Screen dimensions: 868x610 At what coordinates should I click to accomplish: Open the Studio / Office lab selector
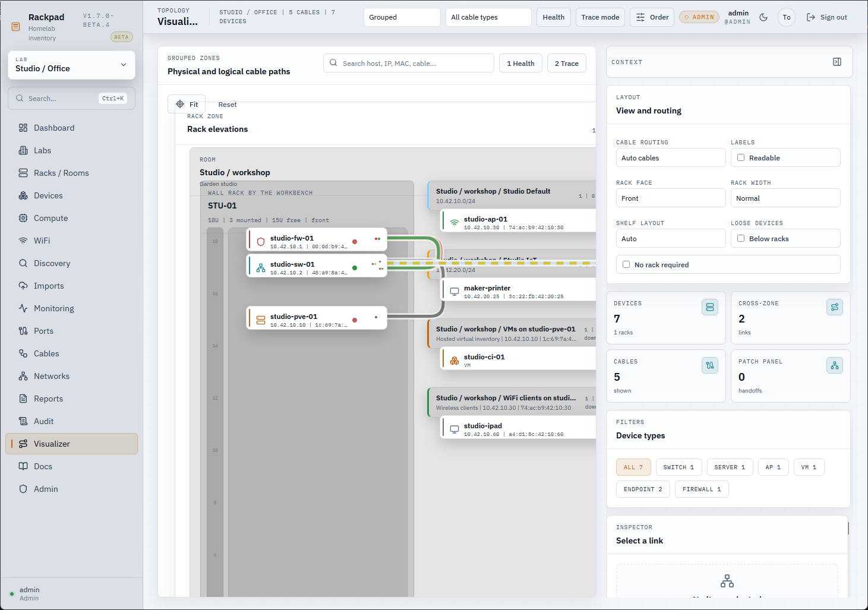[x=71, y=65]
